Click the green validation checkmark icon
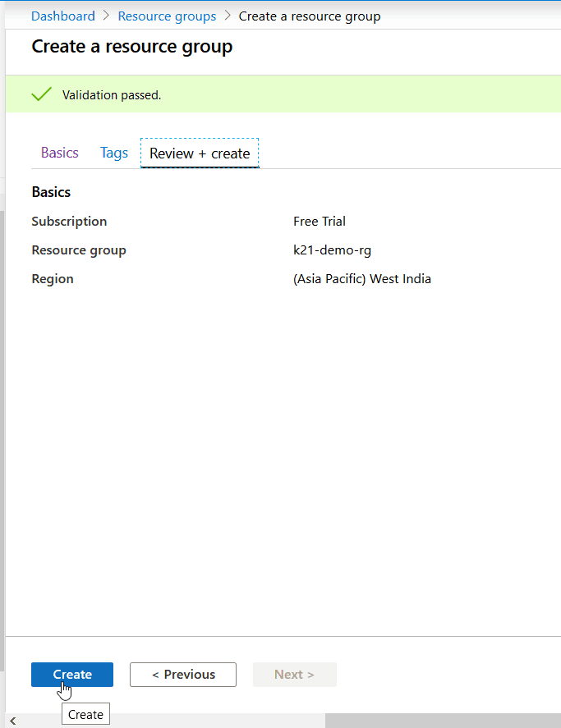Screen dimensions: 561x728 click(x=41, y=94)
